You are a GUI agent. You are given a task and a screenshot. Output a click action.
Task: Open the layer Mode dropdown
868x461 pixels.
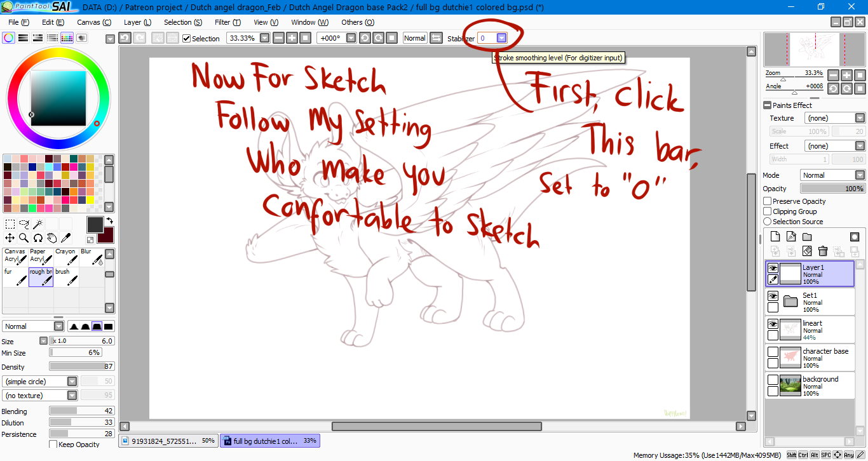860,175
